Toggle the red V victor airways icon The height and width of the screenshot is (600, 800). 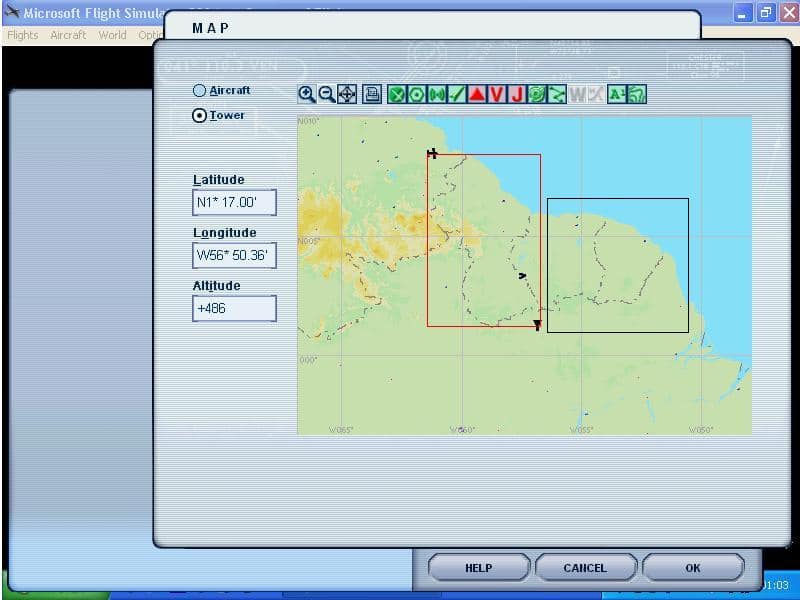pos(497,94)
